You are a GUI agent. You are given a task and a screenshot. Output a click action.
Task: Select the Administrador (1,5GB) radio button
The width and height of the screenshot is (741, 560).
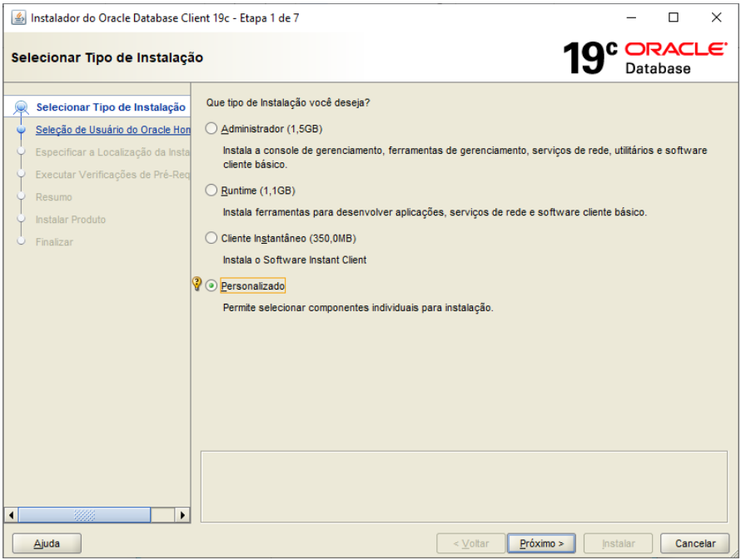coord(211,128)
